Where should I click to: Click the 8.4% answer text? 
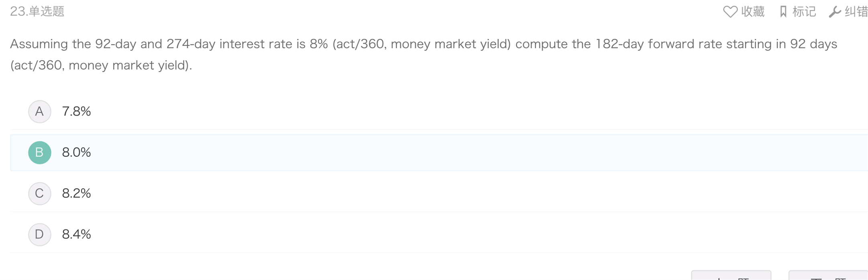tap(76, 234)
